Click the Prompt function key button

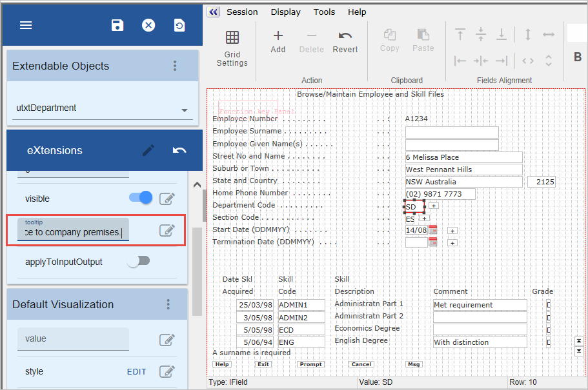(311, 364)
